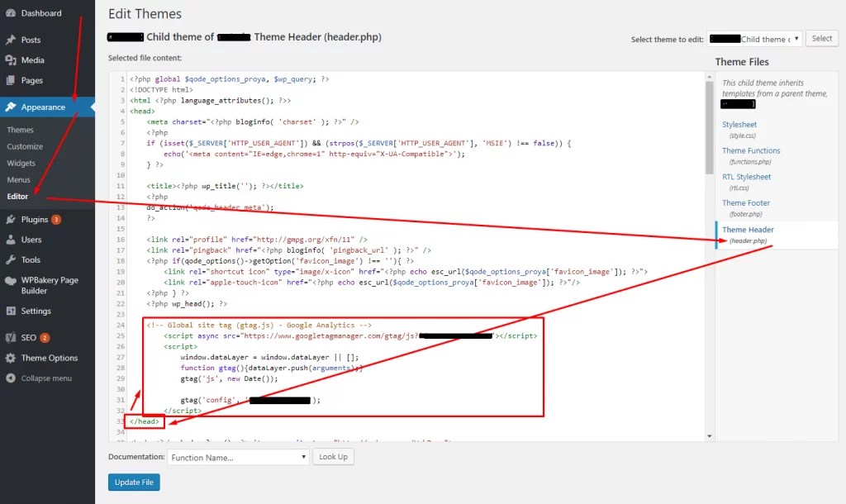Click the WPBakery Page Builder icon
This screenshot has width=846, height=504.
(10, 281)
